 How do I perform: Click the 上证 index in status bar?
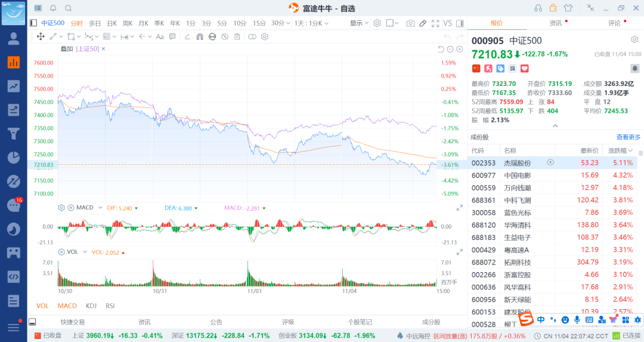point(117,336)
